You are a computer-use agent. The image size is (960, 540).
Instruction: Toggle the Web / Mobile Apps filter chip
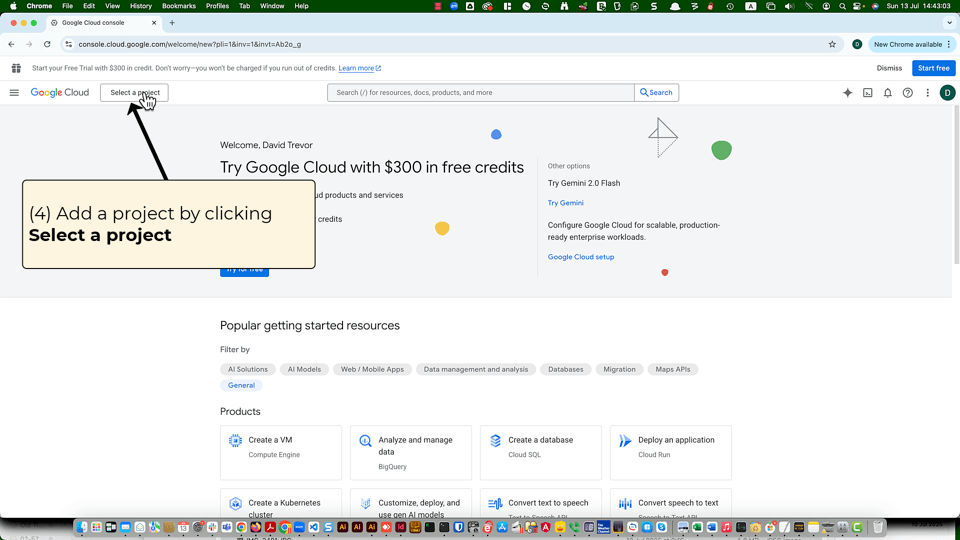(372, 369)
